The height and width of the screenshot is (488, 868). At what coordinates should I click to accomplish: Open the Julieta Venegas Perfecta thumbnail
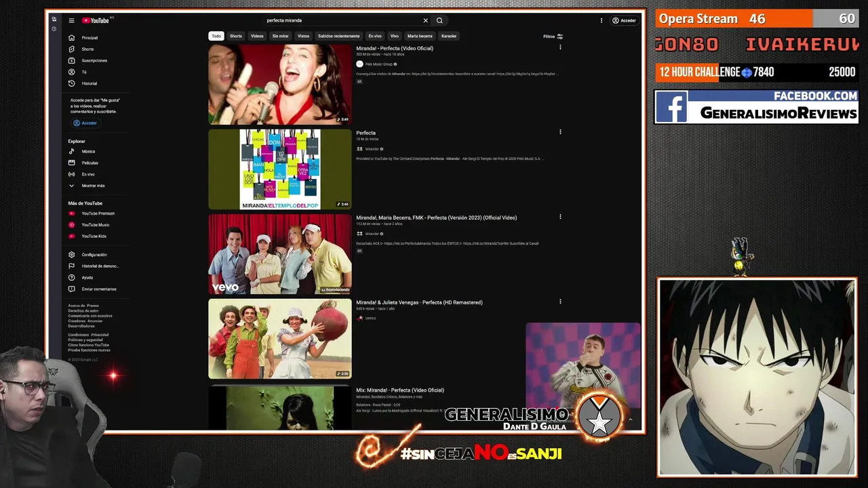(279, 338)
